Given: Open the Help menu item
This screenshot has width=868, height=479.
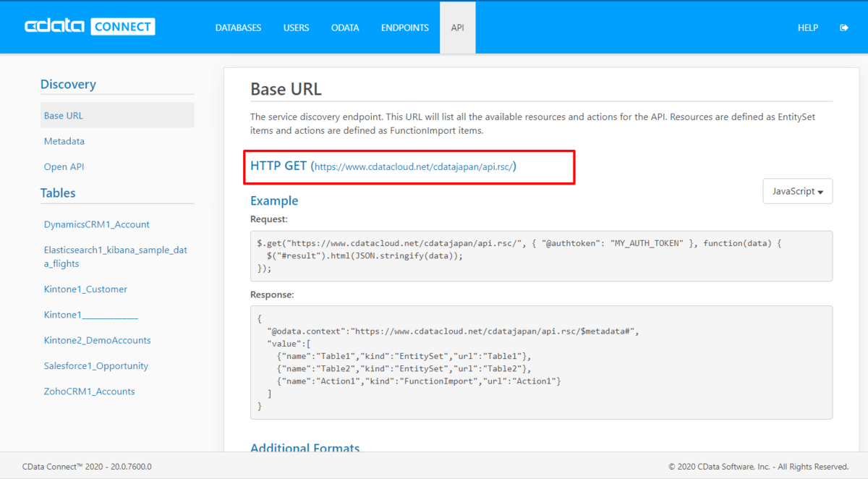Looking at the screenshot, I should coord(807,27).
